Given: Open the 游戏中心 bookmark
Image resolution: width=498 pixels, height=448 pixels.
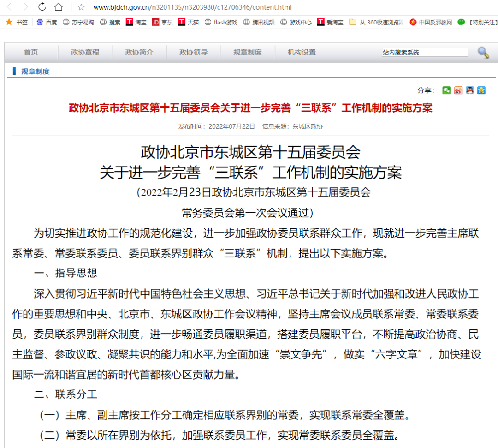Looking at the screenshot, I should pos(296,22).
